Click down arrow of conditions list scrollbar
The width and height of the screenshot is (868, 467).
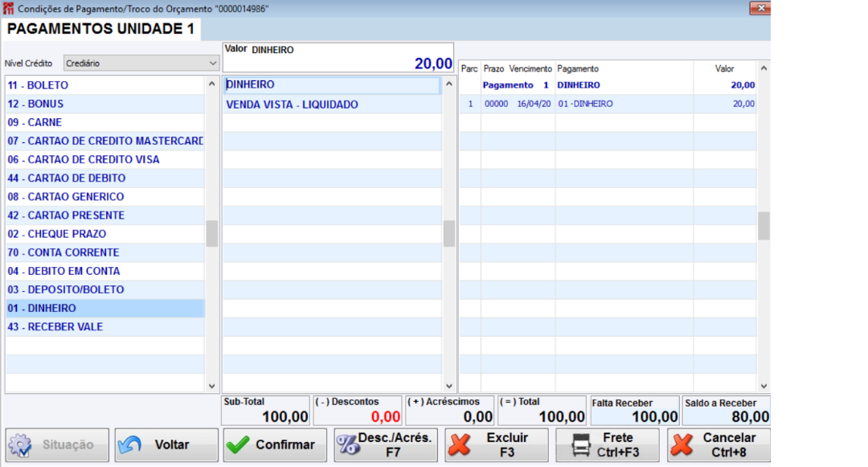pos(449,386)
